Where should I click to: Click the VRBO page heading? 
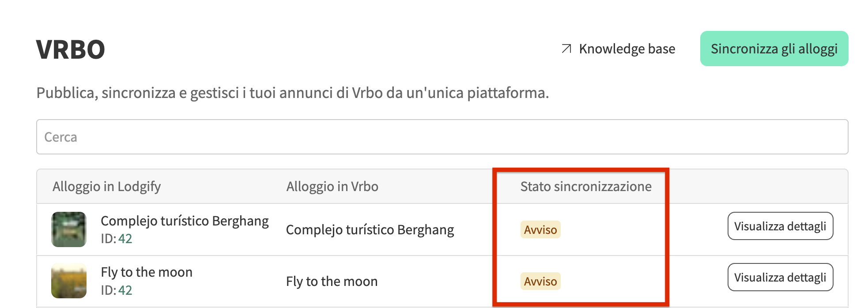coord(71,49)
